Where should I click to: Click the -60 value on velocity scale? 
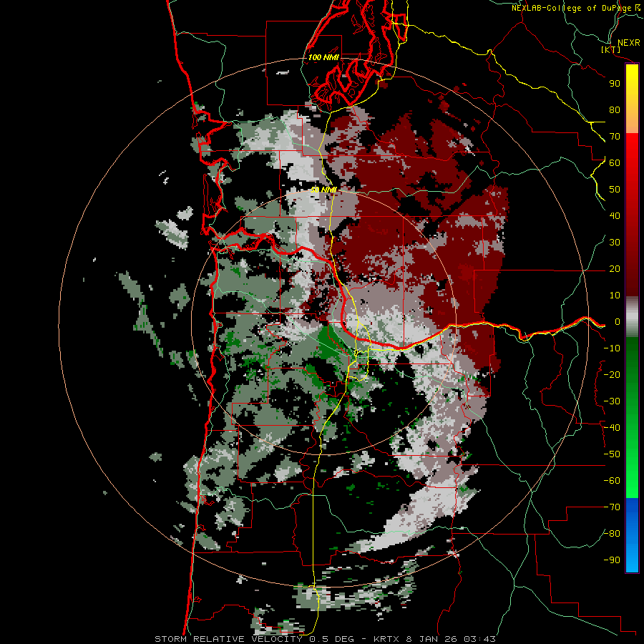click(x=612, y=481)
